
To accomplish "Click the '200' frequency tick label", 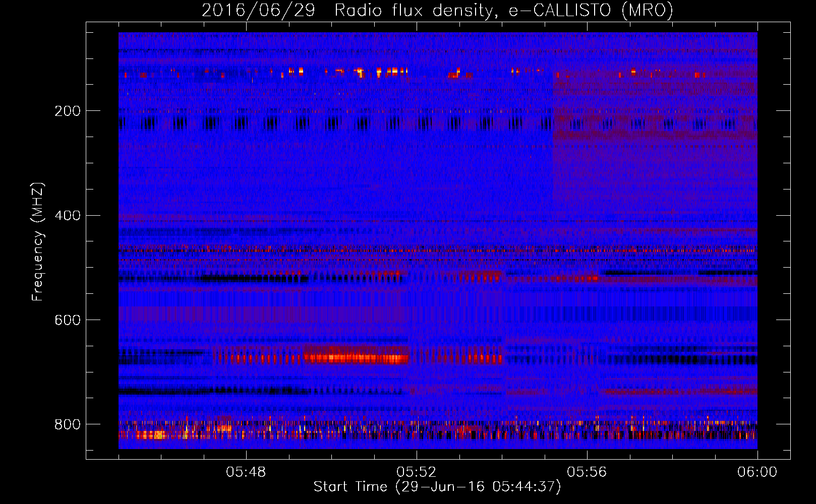I will coord(68,111).
